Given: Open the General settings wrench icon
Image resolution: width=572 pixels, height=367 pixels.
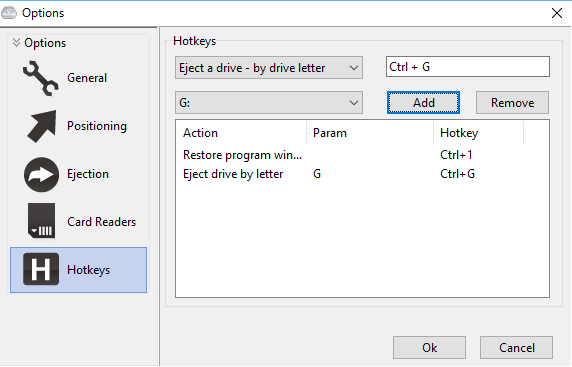Looking at the screenshot, I should click(40, 78).
